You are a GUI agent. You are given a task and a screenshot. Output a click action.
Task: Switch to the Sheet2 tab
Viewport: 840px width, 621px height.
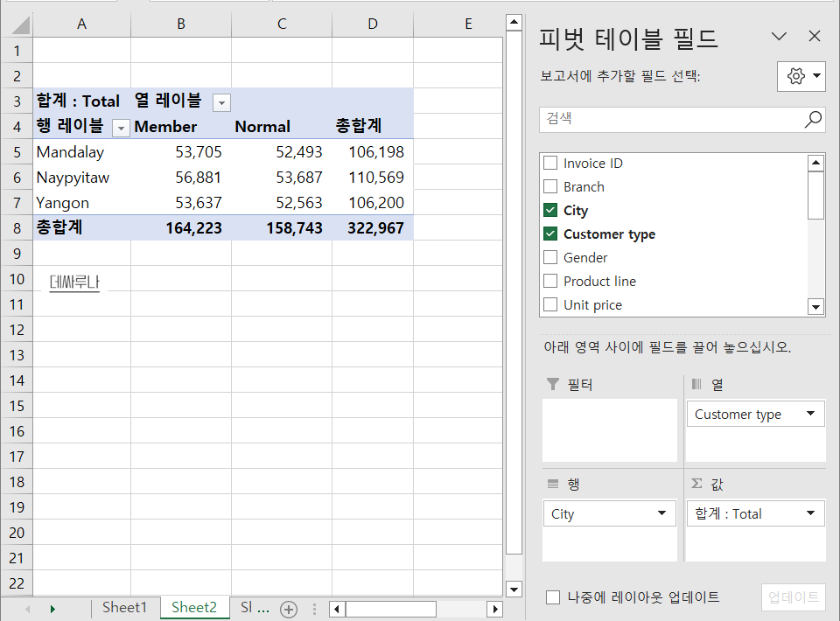click(x=194, y=607)
